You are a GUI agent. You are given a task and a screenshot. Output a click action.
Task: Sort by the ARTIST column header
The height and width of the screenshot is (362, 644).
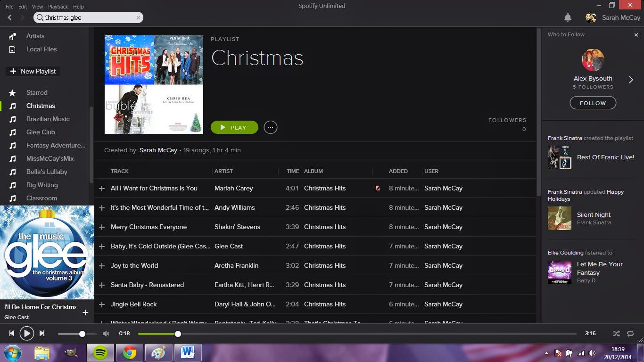pyautogui.click(x=223, y=171)
